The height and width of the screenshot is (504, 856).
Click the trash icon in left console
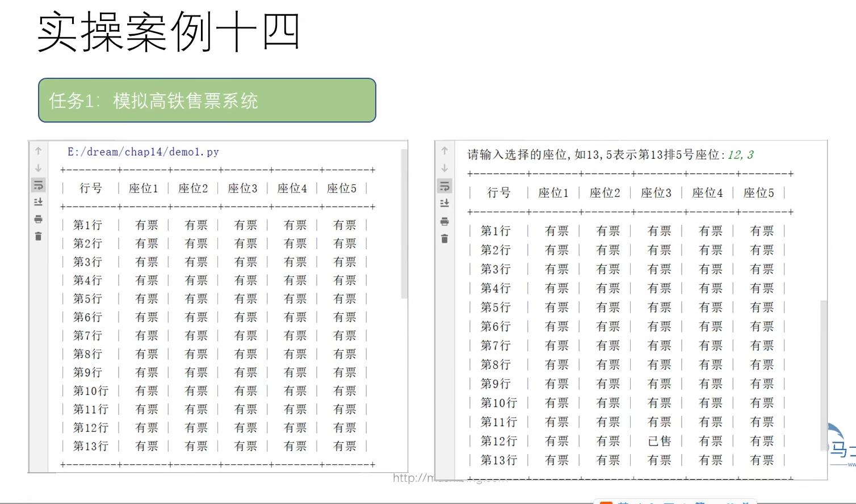38,236
